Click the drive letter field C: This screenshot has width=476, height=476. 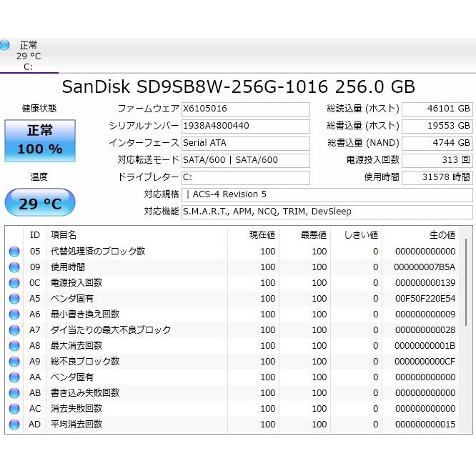(x=245, y=177)
